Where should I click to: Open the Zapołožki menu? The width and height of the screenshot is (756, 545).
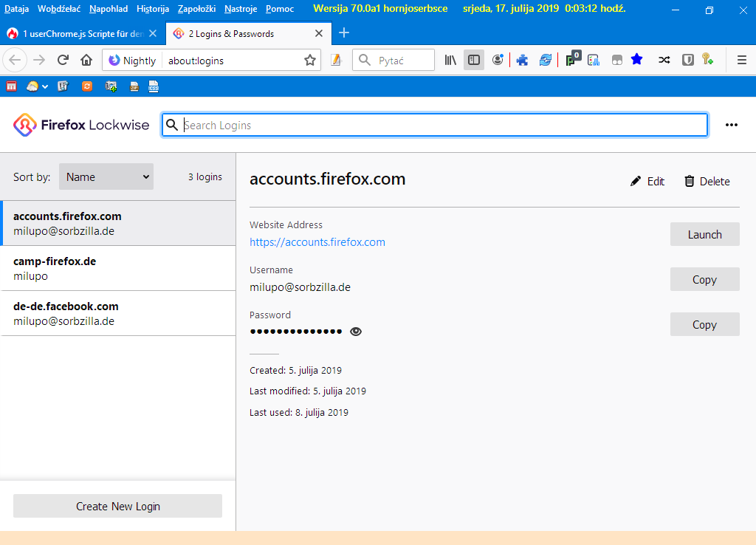pos(196,9)
